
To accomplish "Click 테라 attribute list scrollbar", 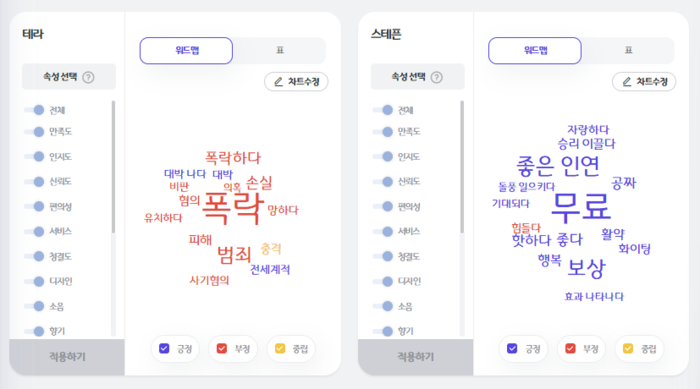I will point(113,167).
